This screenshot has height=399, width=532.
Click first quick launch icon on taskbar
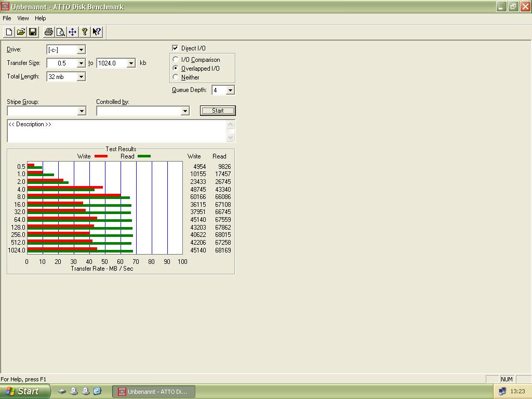click(62, 391)
